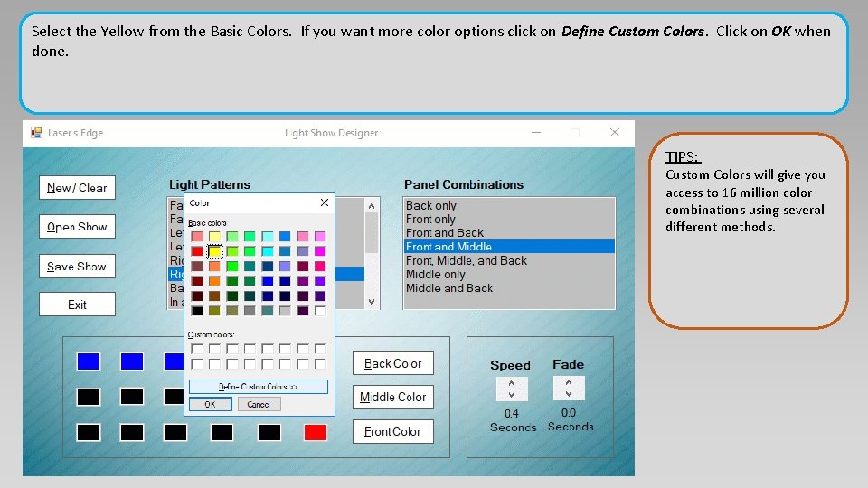Image resolution: width=868 pixels, height=488 pixels.
Task: Click the Middle Color button
Action: pos(393,398)
